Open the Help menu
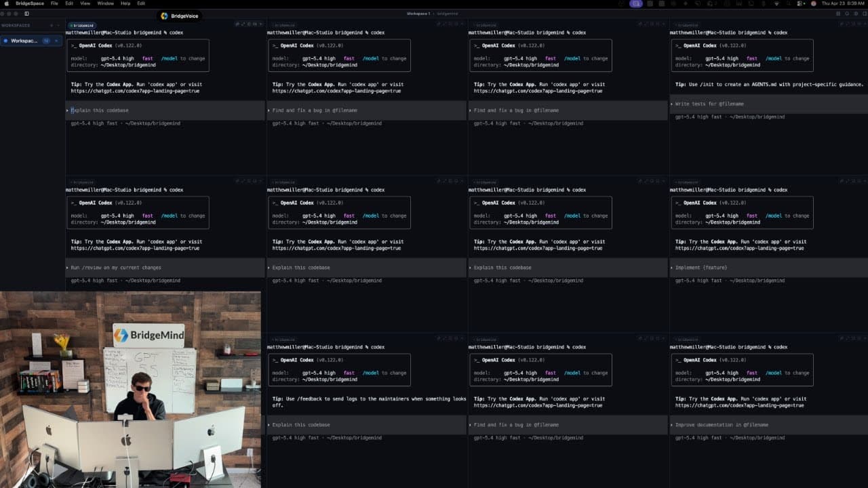 [x=125, y=3]
